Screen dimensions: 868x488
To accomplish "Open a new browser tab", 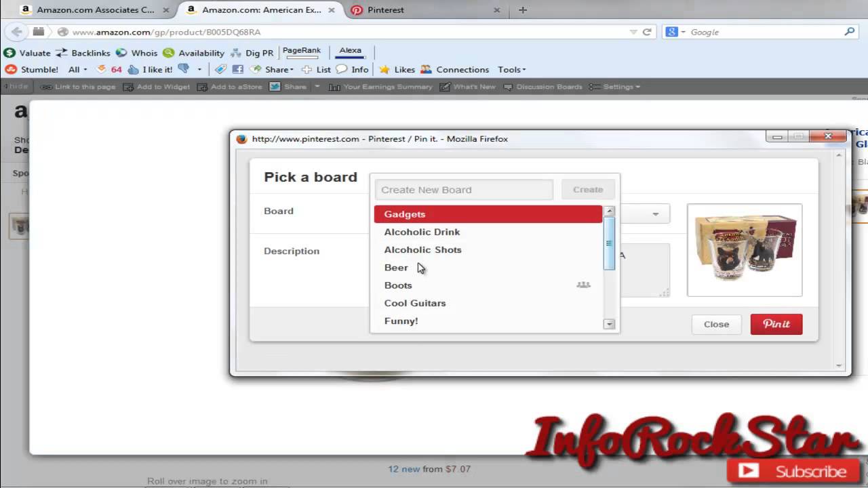I will 523,10.
